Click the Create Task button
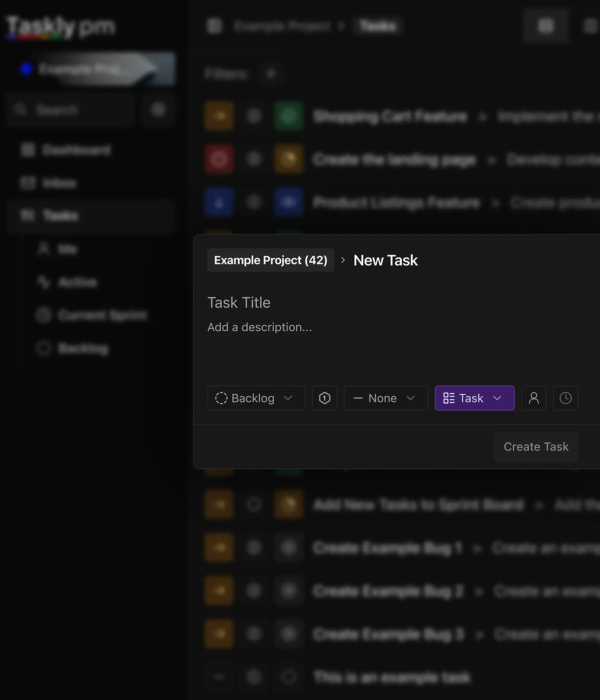The image size is (600, 700). [x=536, y=447]
